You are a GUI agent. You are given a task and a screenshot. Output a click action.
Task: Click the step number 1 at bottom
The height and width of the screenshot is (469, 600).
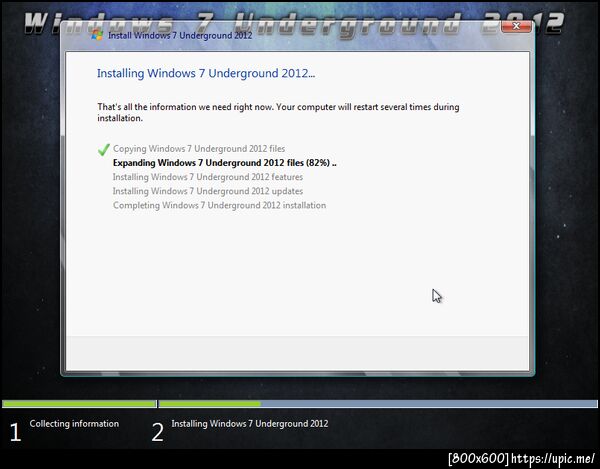15,433
